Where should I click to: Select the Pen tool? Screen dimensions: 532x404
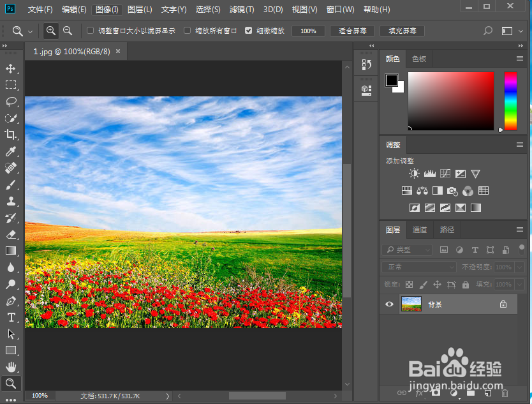pyautogui.click(x=10, y=301)
